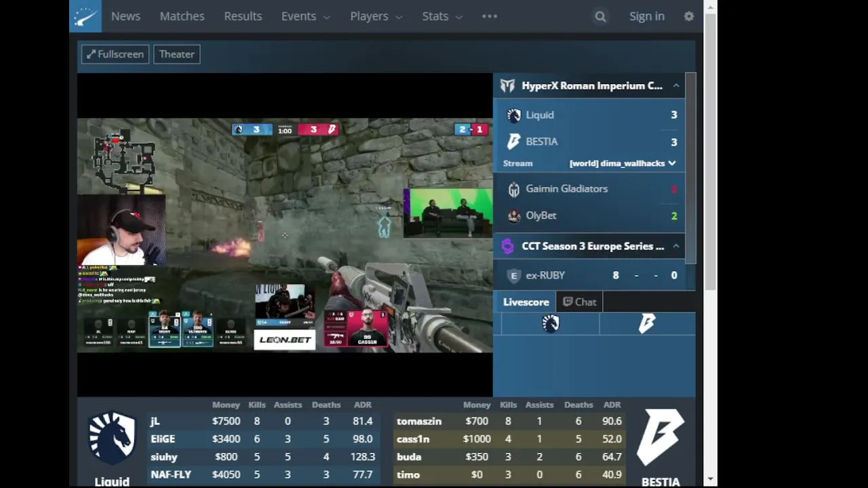Click the Money column header in BESTIA table
This screenshot has width=868, height=488.
click(477, 405)
